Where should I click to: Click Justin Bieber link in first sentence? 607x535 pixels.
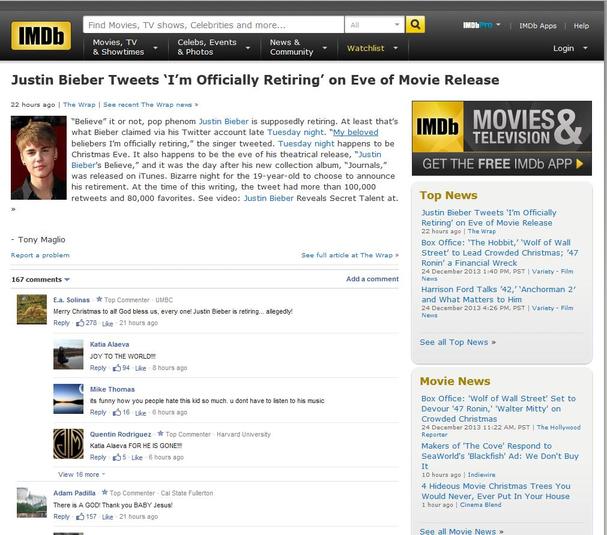[x=223, y=122]
